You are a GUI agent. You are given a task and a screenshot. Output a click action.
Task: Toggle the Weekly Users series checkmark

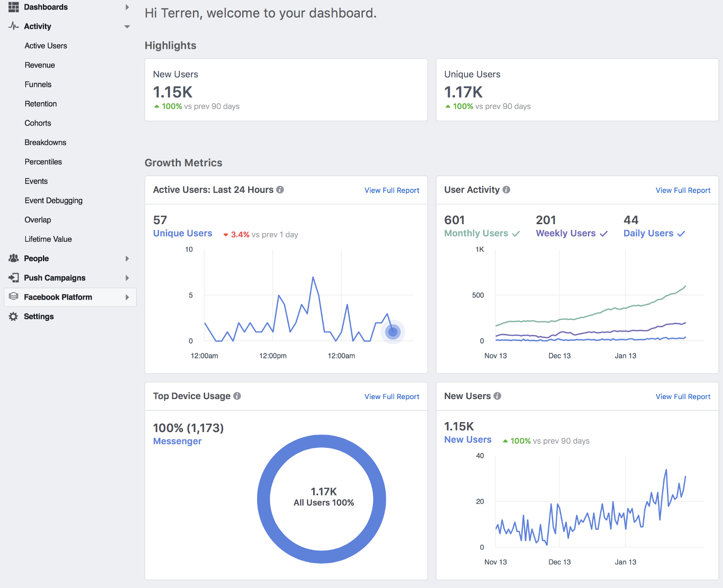(x=604, y=234)
